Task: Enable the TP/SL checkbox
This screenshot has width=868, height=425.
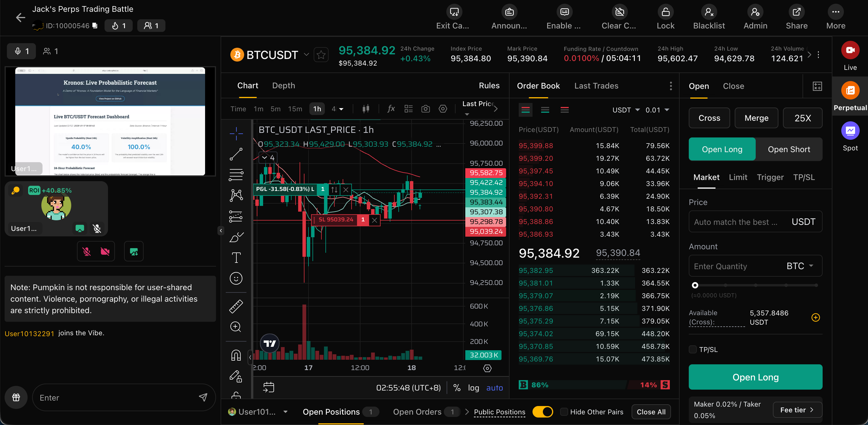Action: 693,349
